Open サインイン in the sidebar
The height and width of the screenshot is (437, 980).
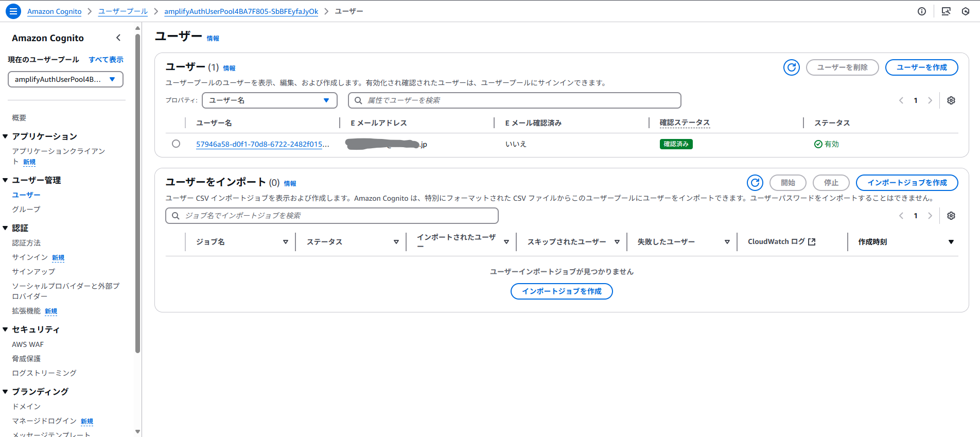pyautogui.click(x=30, y=257)
